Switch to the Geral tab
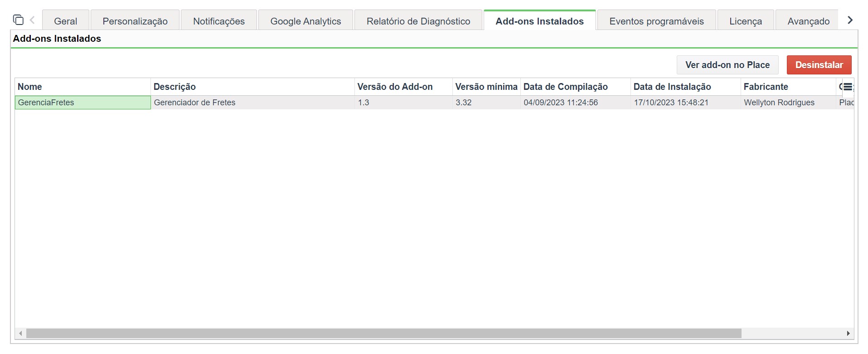Screen dimensions: 868x354 pyautogui.click(x=65, y=20)
